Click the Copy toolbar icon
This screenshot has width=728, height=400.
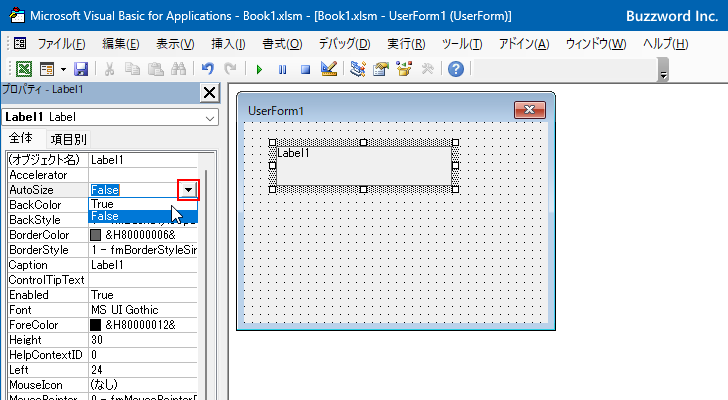(x=132, y=69)
